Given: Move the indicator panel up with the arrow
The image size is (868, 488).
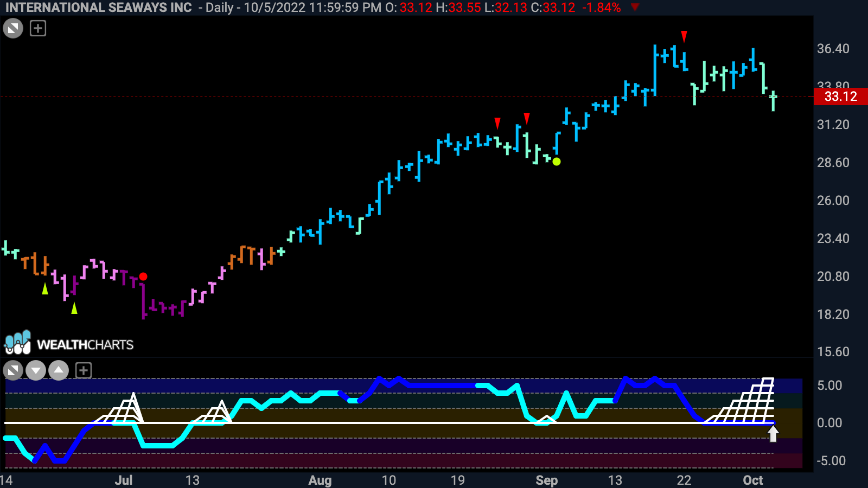Looking at the screenshot, I should (x=59, y=371).
